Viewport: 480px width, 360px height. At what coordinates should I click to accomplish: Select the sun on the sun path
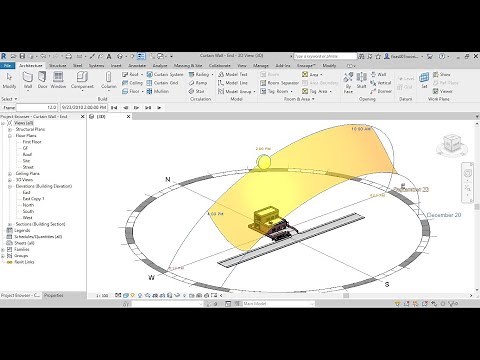click(x=263, y=162)
